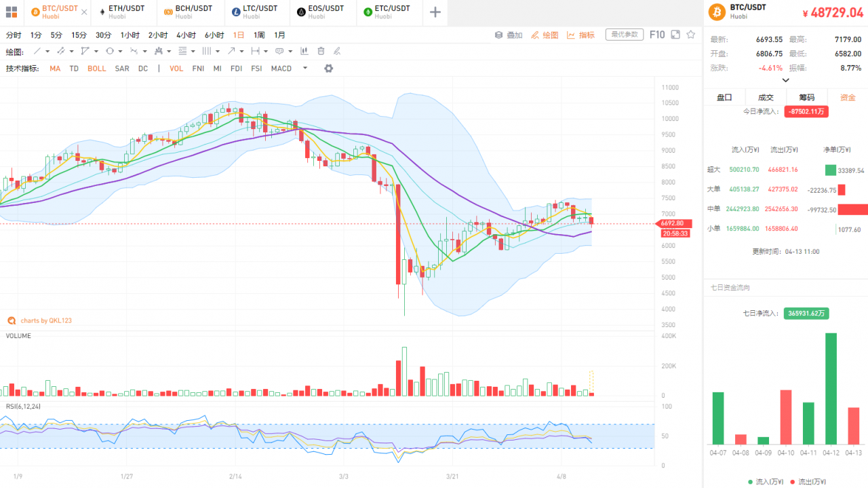The width and height of the screenshot is (868, 488).
Task: Open the grid layout menu icon
Action: (x=12, y=12)
